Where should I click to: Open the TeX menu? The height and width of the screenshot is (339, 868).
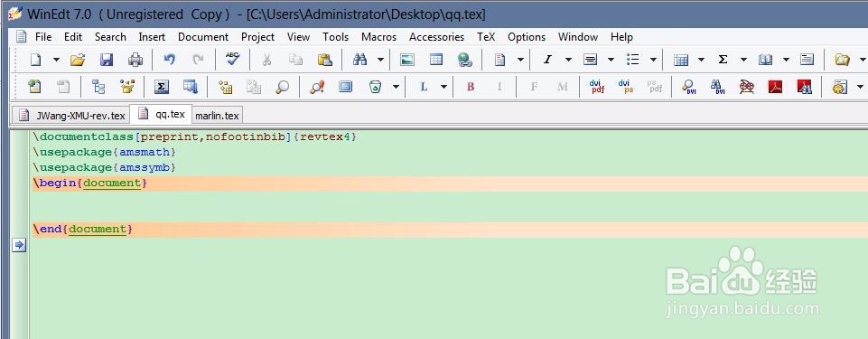[485, 37]
